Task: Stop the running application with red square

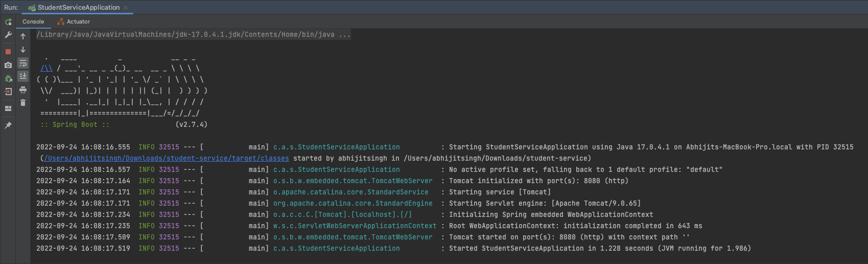Action: pyautogui.click(x=8, y=52)
